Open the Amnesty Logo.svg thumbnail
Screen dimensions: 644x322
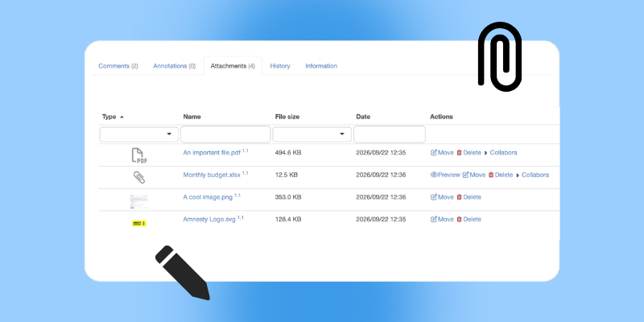click(x=139, y=224)
